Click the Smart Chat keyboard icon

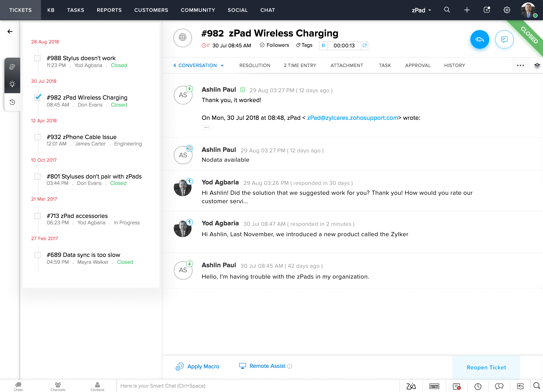pyautogui.click(x=434, y=386)
